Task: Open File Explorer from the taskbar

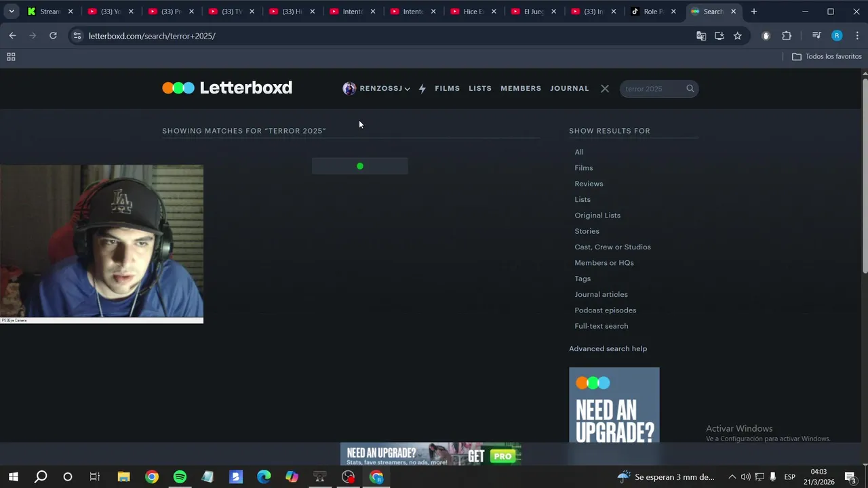Action: (123, 477)
